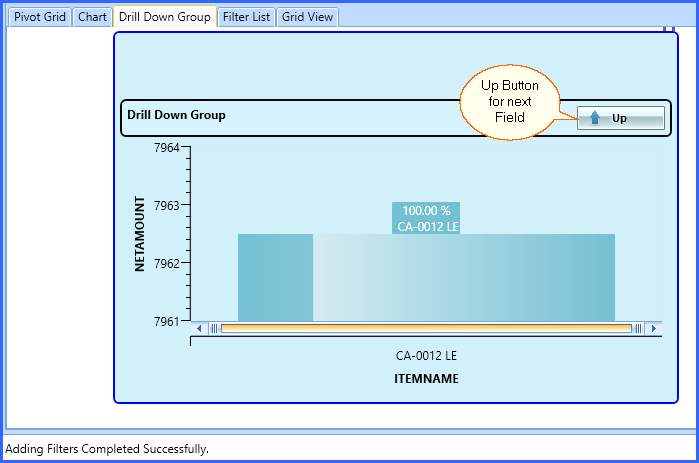Screen dimensions: 699x463
Task: Click the NETAMOUNT axis title
Action: pos(140,234)
